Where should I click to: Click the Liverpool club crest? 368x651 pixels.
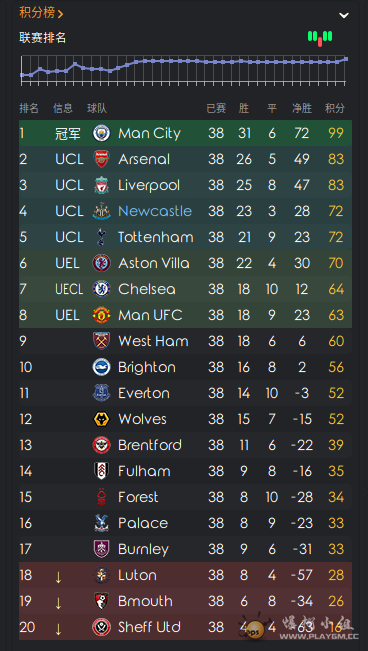[101, 185]
